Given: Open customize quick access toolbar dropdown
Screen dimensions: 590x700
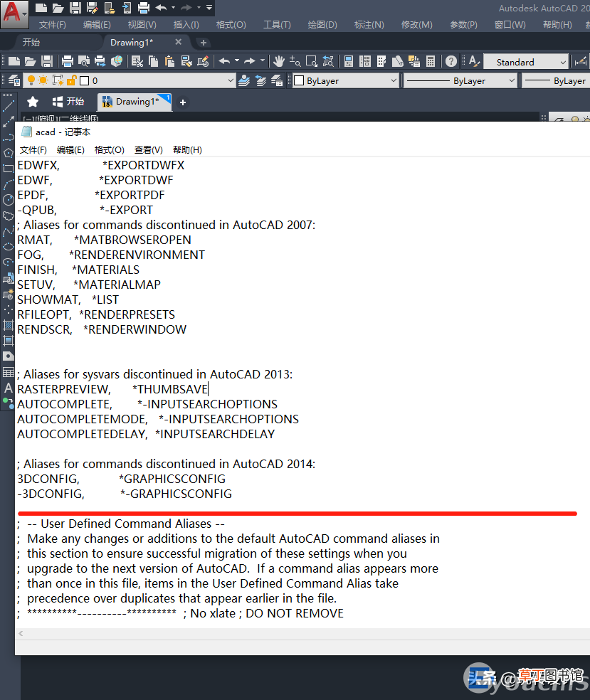Looking at the screenshot, I should point(209,8).
